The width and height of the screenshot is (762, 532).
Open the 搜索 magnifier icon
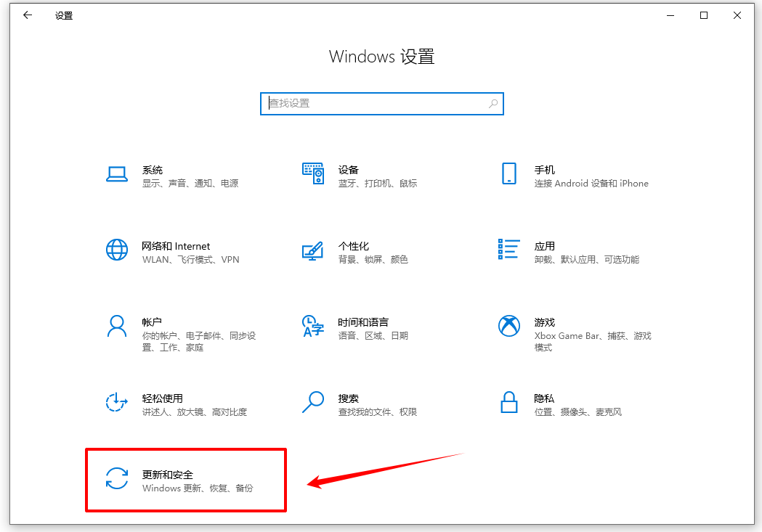point(313,402)
